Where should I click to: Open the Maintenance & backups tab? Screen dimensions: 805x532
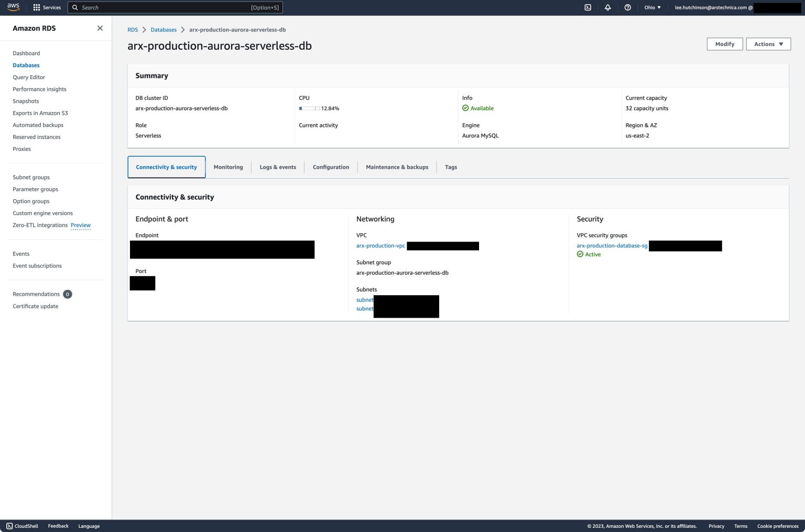(x=397, y=167)
